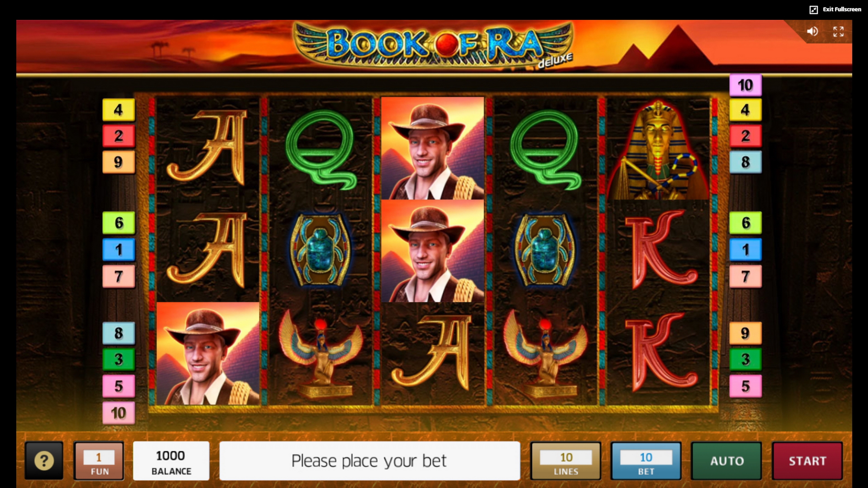The height and width of the screenshot is (488, 868).
Task: Click the scarab symbol on reel two
Action: coord(320,249)
